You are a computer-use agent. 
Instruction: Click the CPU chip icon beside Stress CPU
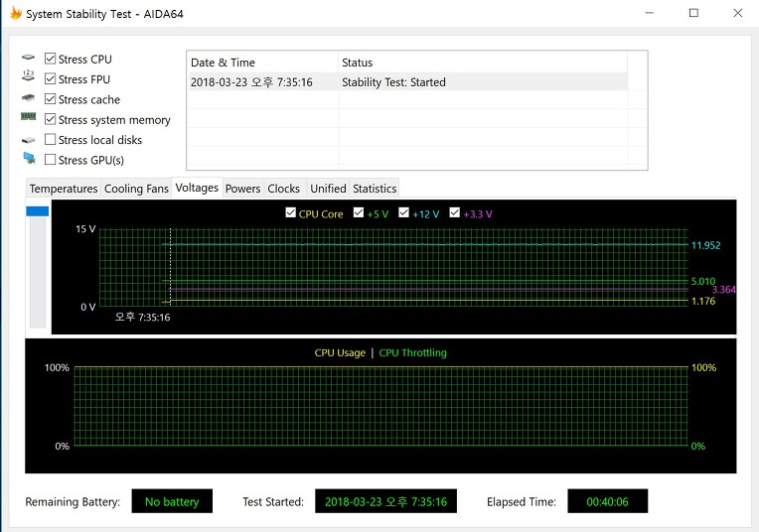(x=28, y=58)
